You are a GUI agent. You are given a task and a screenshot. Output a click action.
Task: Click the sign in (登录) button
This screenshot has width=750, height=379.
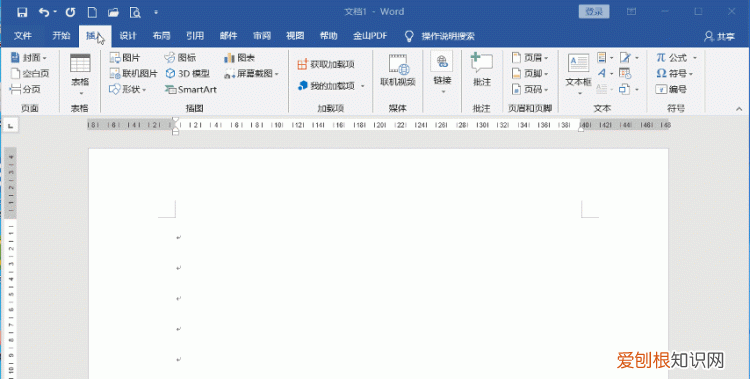(x=594, y=12)
